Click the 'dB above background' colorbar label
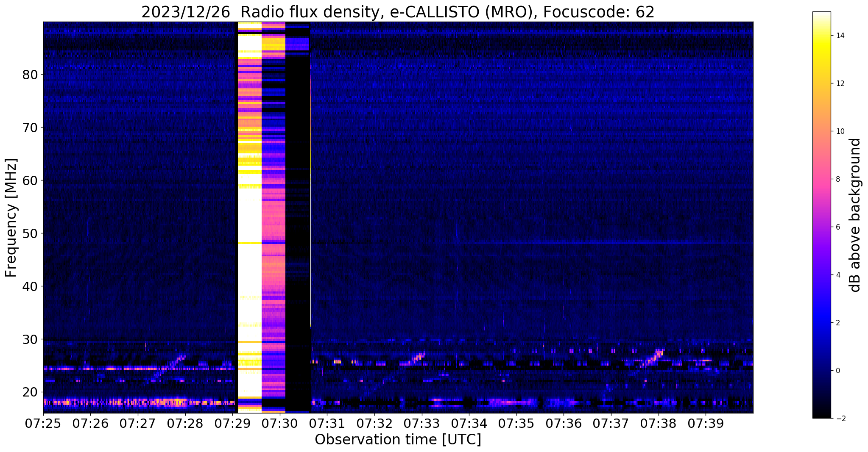 (855, 215)
